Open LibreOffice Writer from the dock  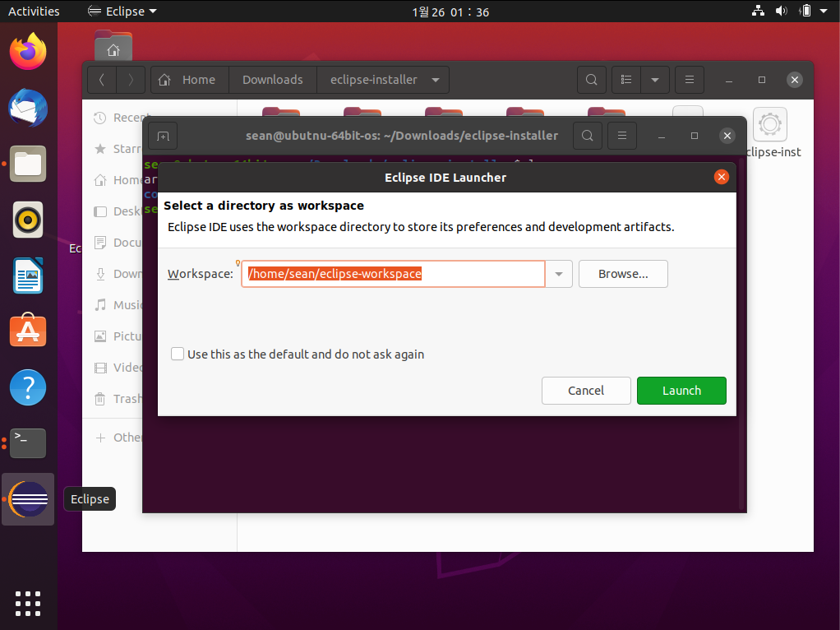click(x=28, y=276)
